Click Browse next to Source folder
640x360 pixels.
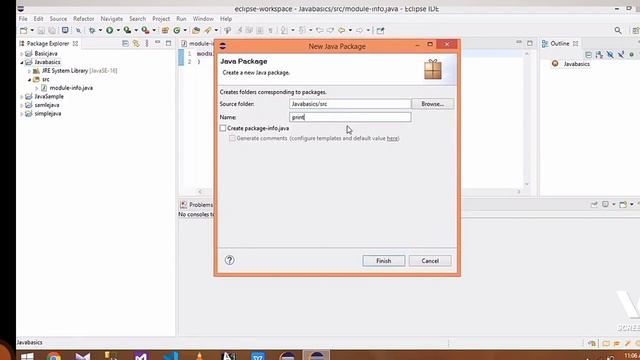(432, 104)
